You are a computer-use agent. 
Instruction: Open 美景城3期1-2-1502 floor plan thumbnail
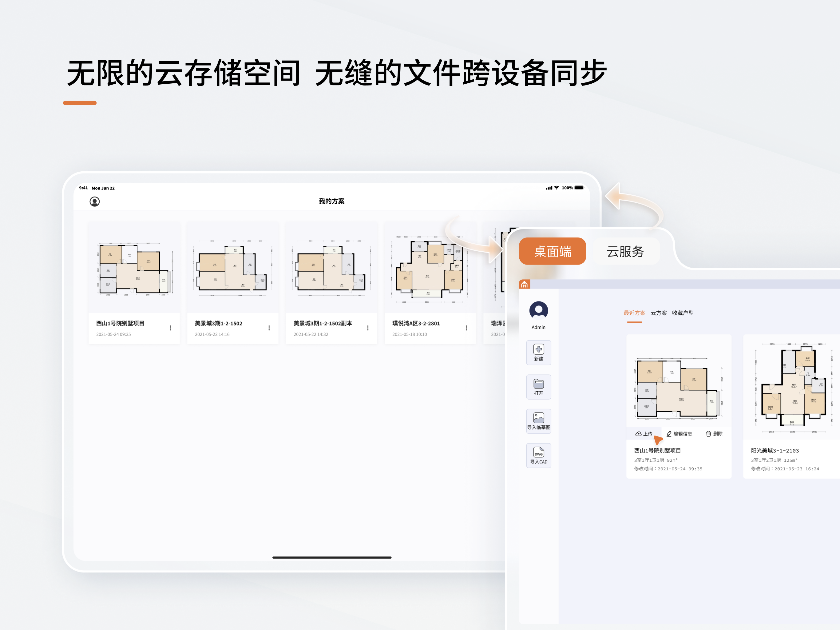pos(233,268)
